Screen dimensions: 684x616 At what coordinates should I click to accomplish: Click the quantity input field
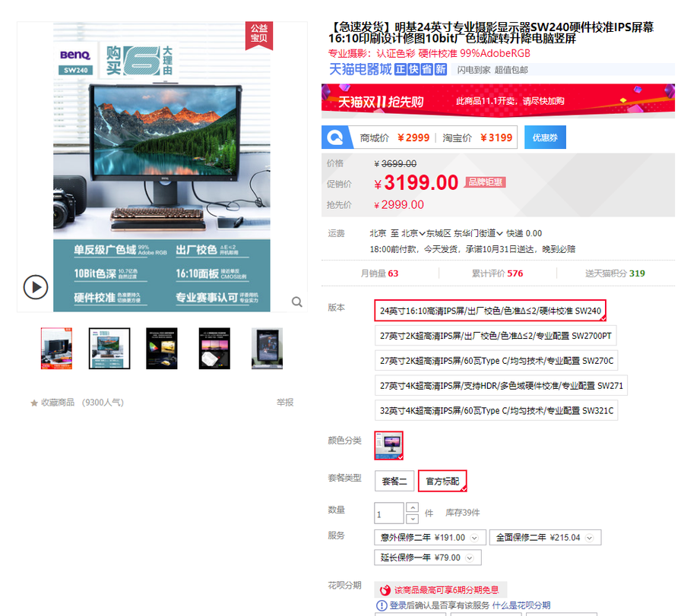click(389, 513)
